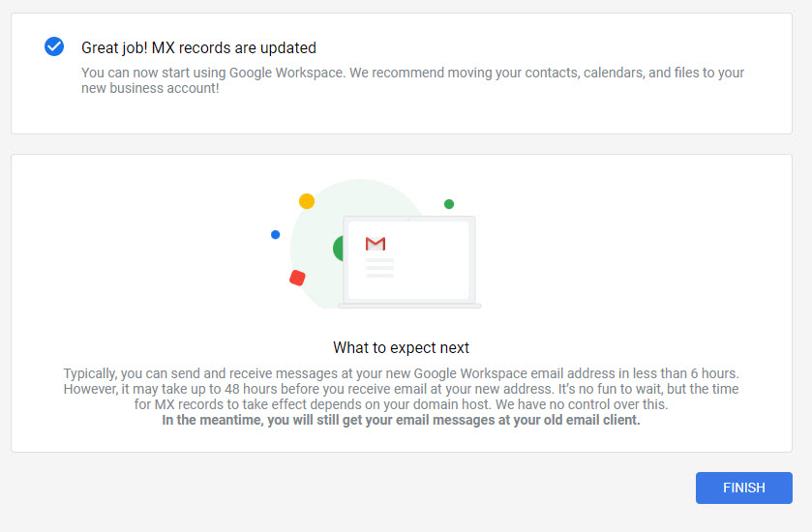Image resolution: width=812 pixels, height=532 pixels.
Task: Click the red square shape
Action: tap(297, 278)
